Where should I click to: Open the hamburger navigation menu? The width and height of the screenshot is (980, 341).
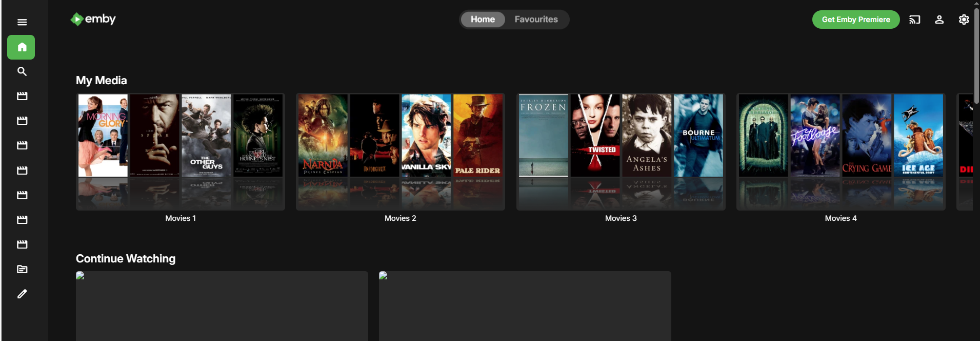tap(22, 22)
